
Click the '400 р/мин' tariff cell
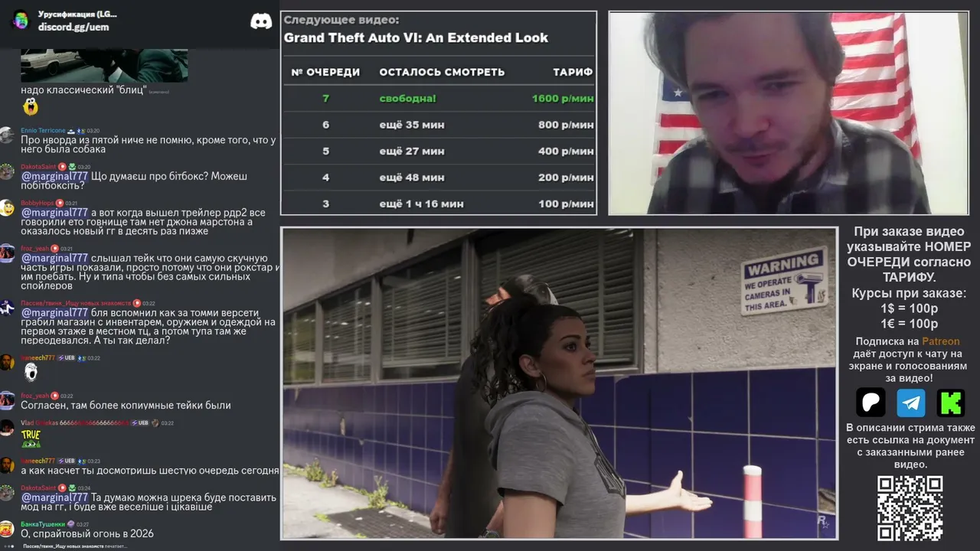point(566,151)
